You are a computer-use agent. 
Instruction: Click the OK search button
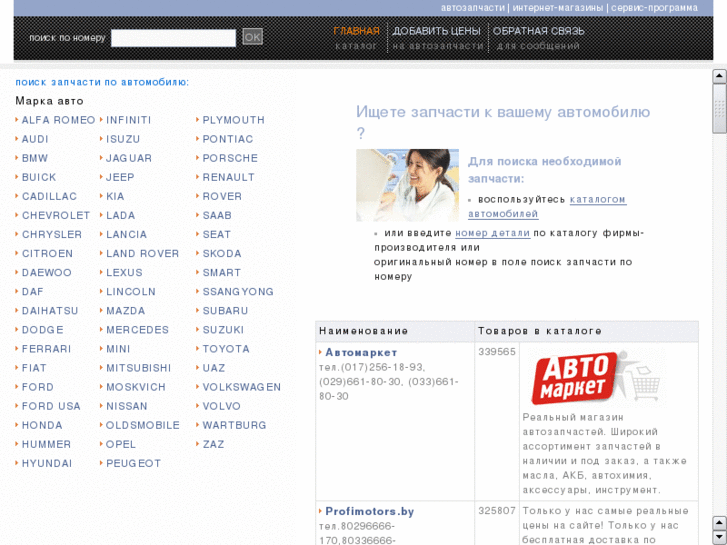point(253,37)
